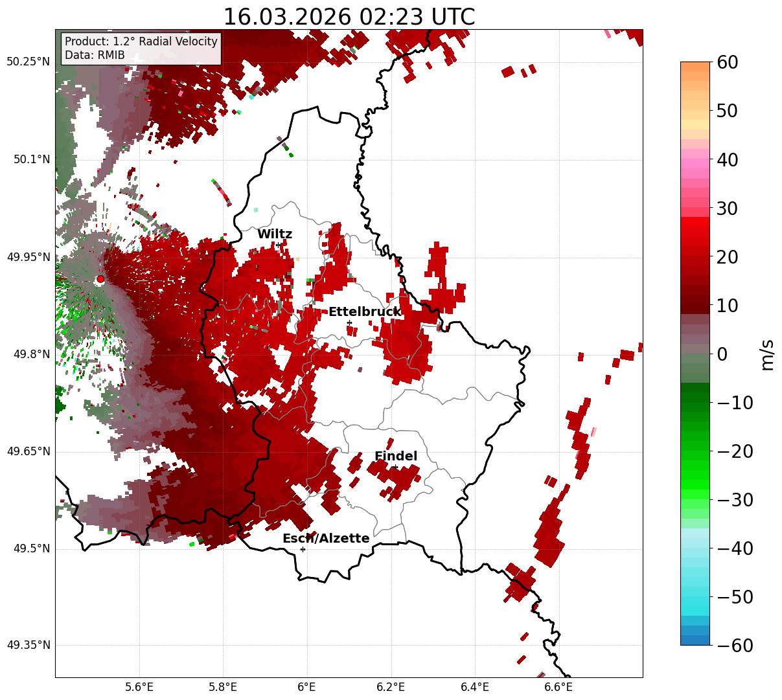782x700 pixels.
Task: Click the colorbar tick label 30
Action: 728,209
